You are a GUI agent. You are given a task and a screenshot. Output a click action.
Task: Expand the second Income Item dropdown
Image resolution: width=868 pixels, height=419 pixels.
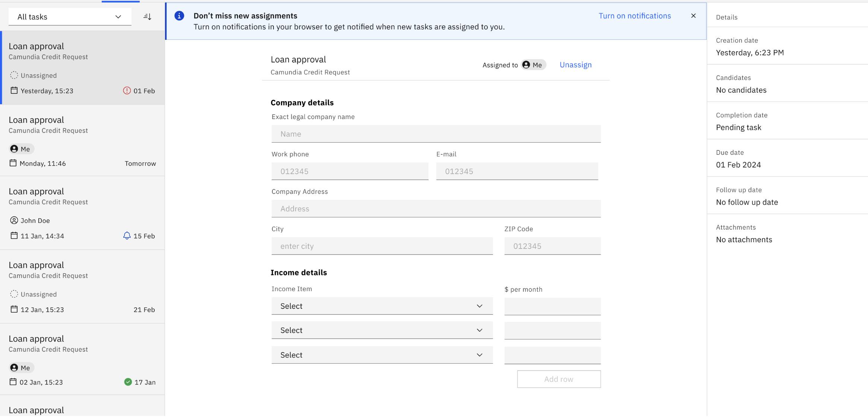(382, 330)
